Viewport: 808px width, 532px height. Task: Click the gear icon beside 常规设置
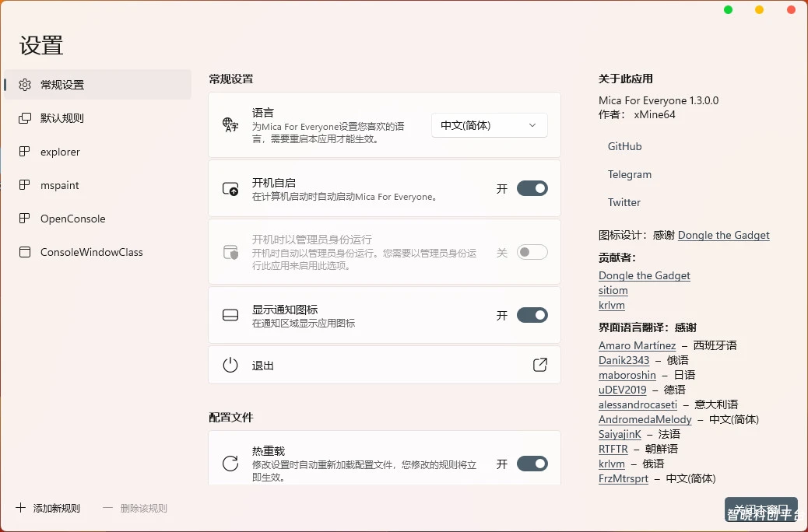[25, 85]
